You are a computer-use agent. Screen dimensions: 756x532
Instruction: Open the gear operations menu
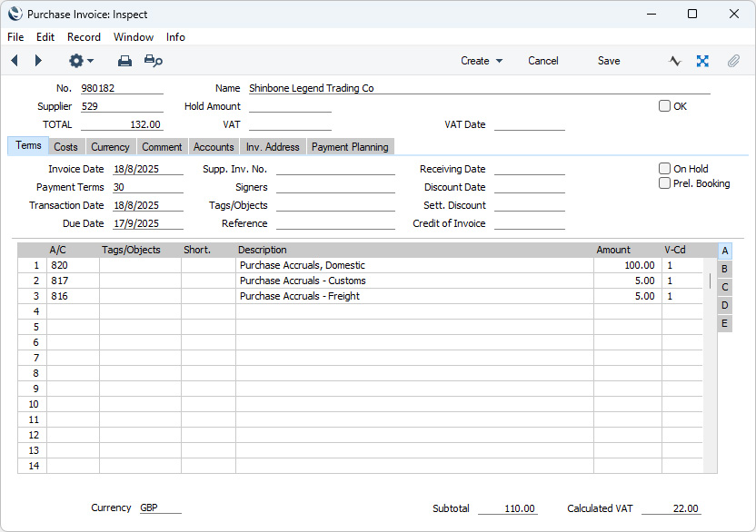(x=81, y=61)
